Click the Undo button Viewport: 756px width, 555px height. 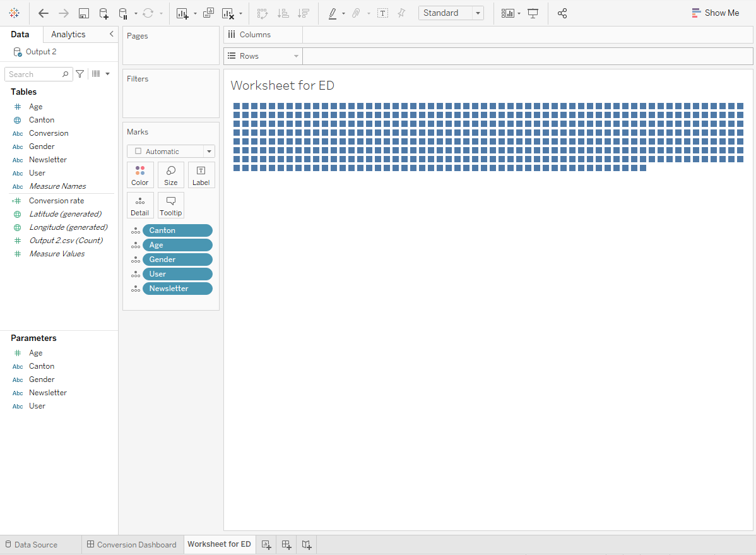43,13
